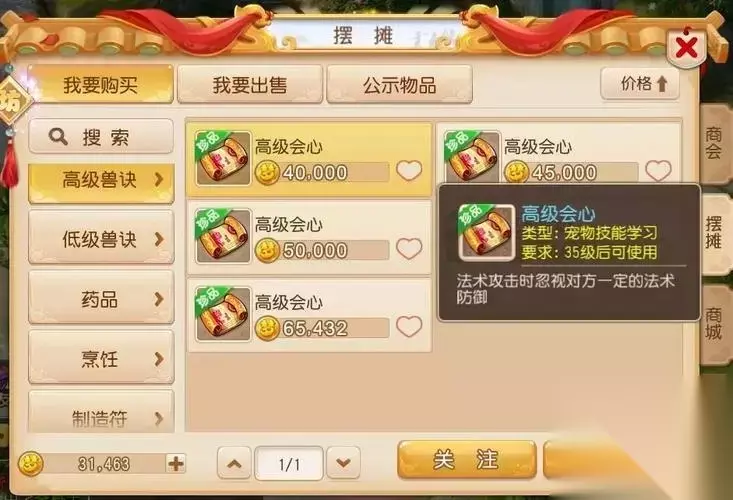This screenshot has height=500, width=733.
Task: Switch to the 公示物品 tab
Action: pos(399,85)
